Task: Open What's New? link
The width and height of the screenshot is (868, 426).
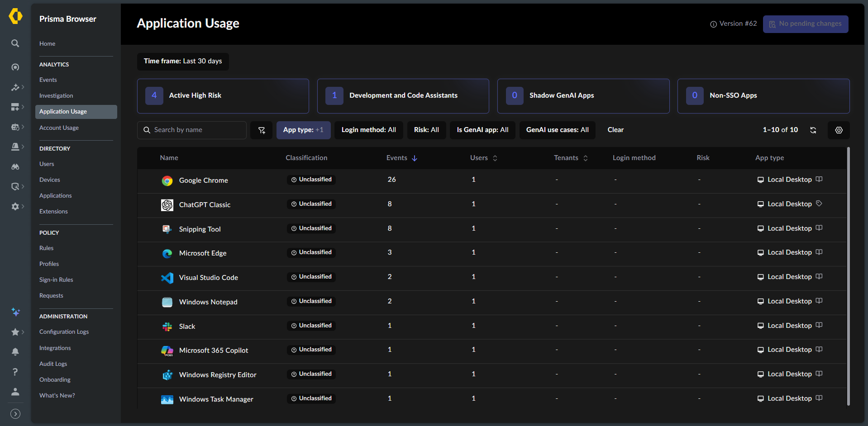Action: tap(57, 396)
